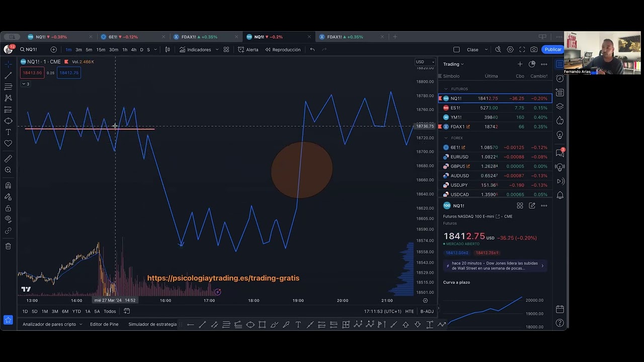Collapse the FOREX watchlist section
The image size is (644, 362).
coord(446,138)
